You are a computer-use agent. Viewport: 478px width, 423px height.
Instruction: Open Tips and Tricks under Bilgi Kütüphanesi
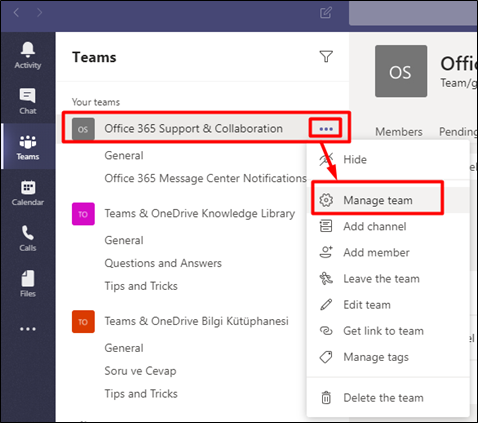141,394
